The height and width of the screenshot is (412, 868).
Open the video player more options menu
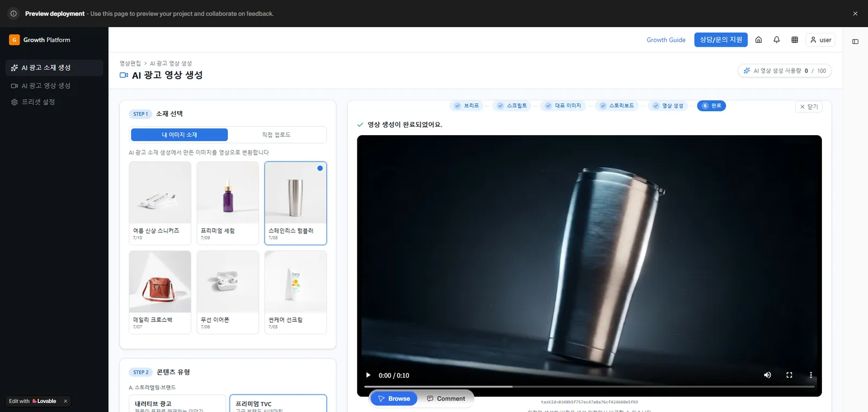pyautogui.click(x=811, y=375)
